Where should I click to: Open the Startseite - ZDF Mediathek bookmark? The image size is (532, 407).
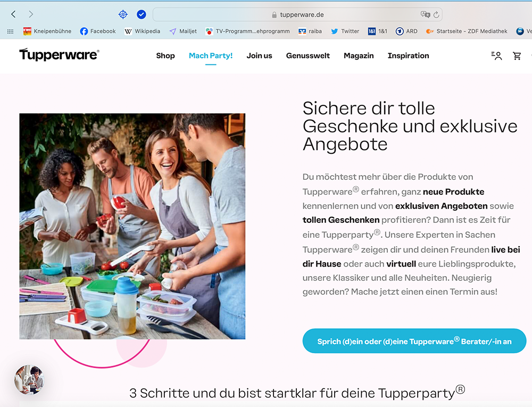467,31
